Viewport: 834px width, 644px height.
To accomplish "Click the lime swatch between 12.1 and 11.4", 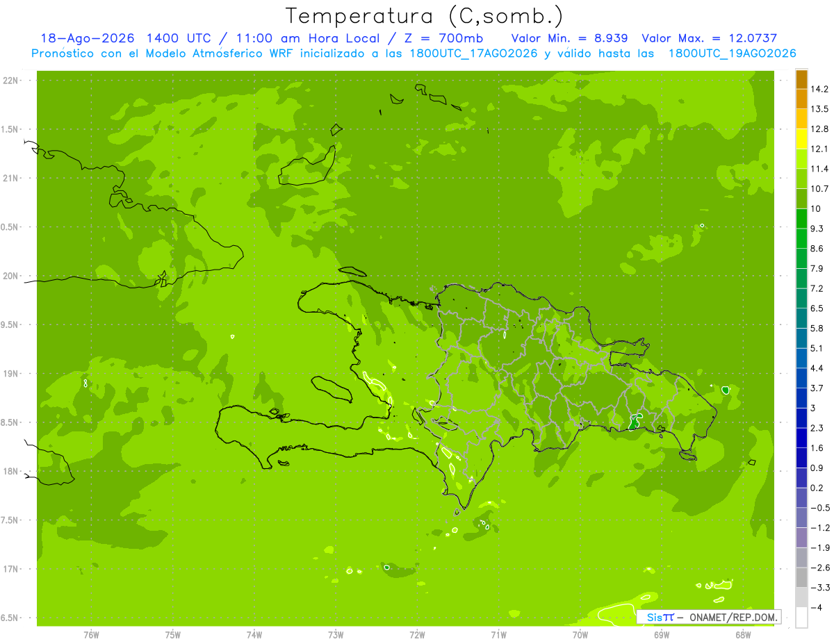I will click(801, 159).
